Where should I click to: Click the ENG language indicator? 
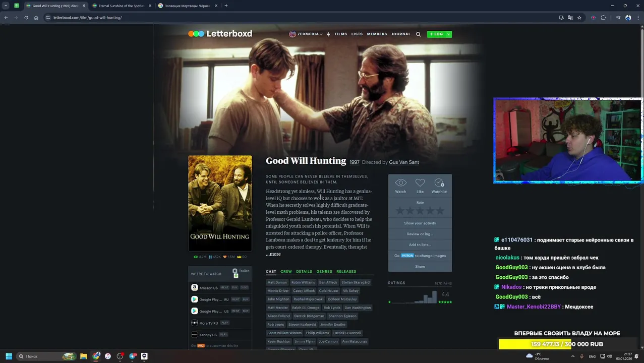592,356
